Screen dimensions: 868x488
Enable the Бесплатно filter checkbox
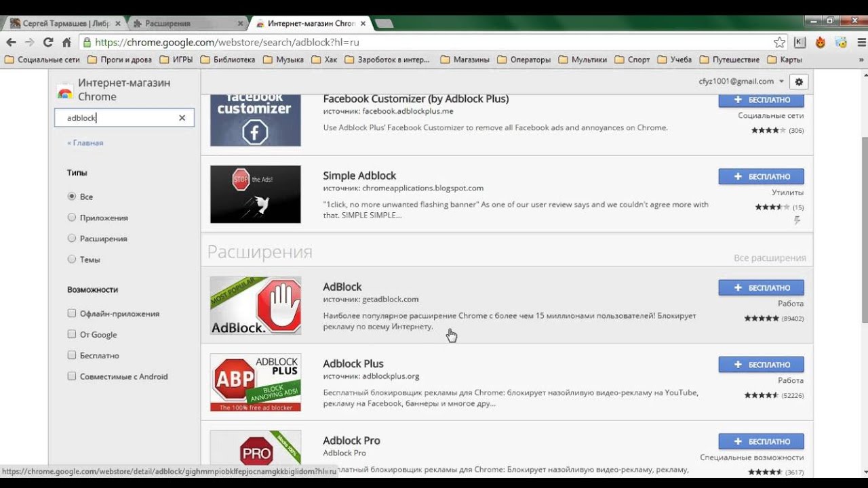71,356
